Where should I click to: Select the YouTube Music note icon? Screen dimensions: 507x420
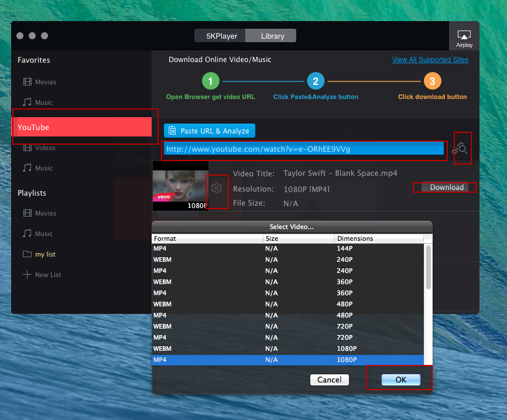(27, 168)
